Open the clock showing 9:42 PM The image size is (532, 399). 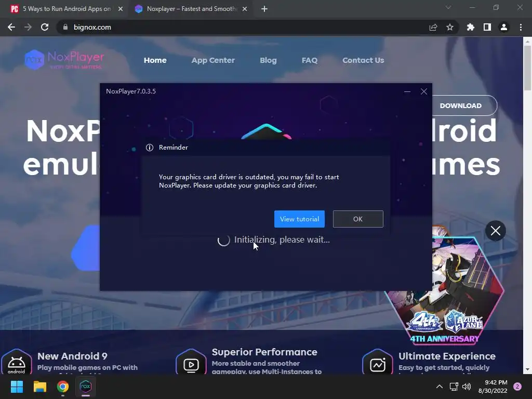click(493, 387)
